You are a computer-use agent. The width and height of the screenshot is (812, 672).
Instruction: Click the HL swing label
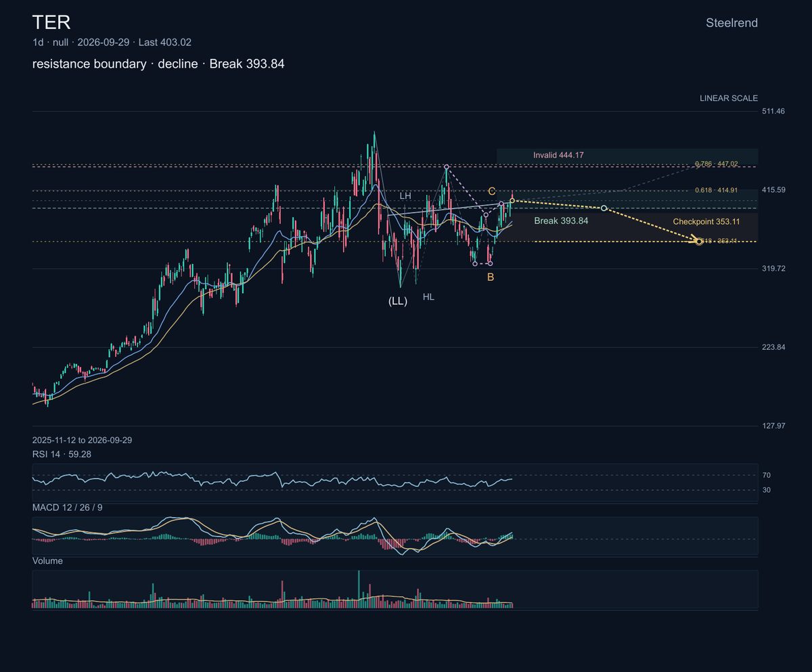(428, 296)
